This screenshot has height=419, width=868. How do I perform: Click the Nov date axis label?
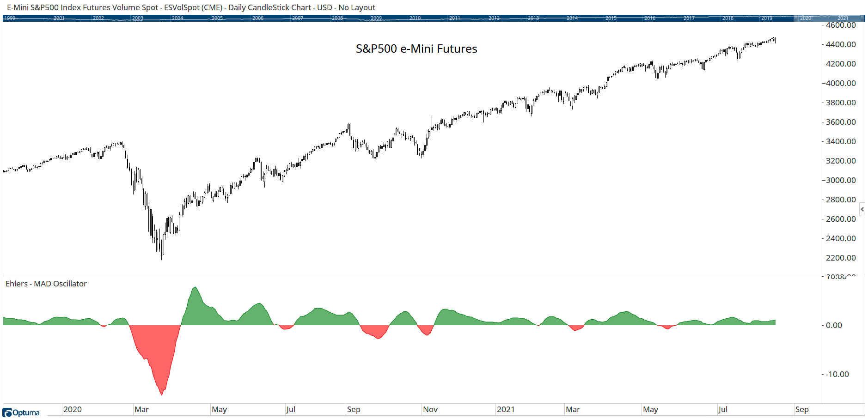430,409
